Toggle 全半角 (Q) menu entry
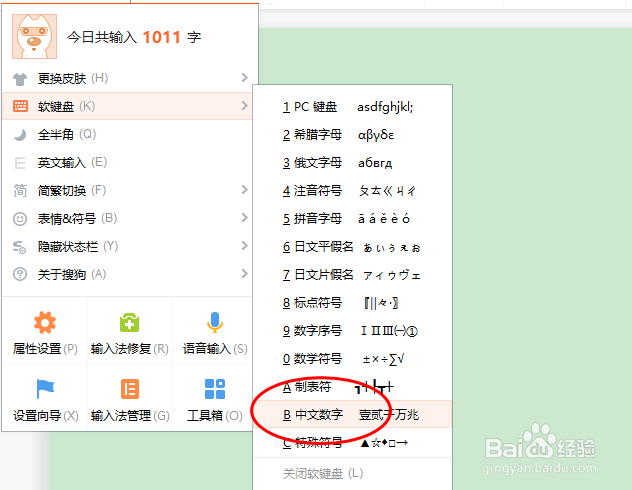The height and width of the screenshot is (490, 632). coord(127,134)
